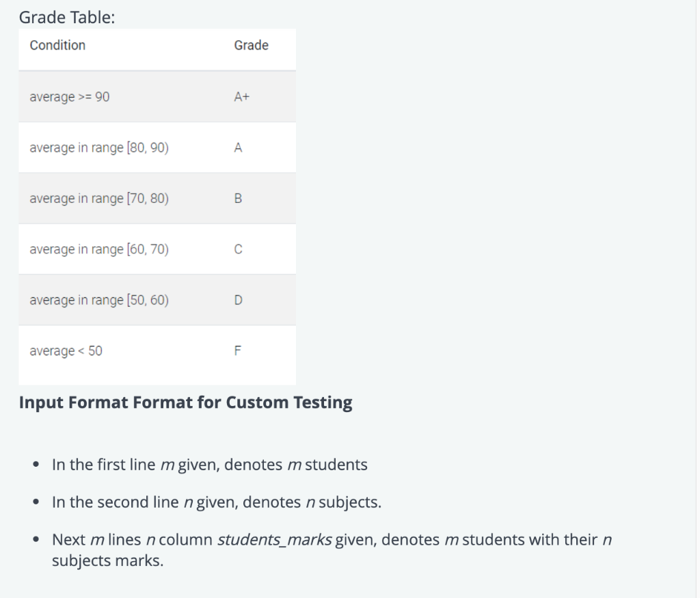The height and width of the screenshot is (598, 700).
Task: Click the grade C cell
Action: click(238, 249)
